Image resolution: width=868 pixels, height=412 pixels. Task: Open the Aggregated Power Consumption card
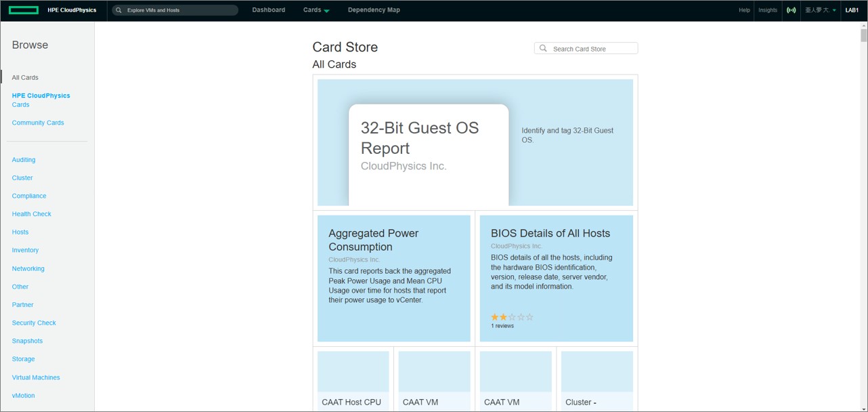(394, 279)
